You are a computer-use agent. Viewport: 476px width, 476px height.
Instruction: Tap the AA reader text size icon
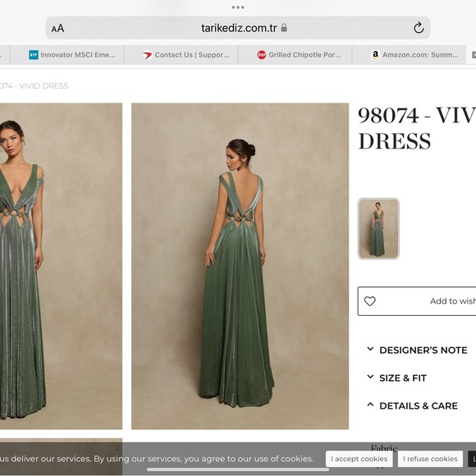[x=57, y=29]
